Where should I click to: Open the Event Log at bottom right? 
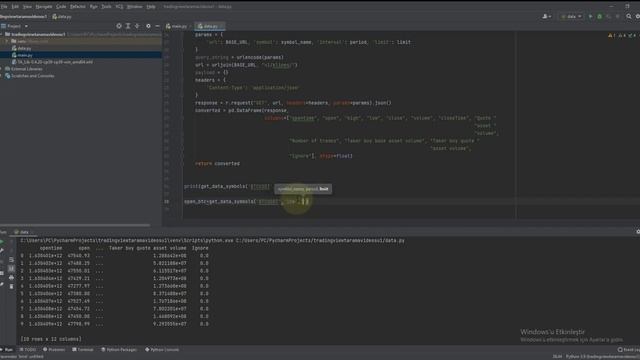629,350
